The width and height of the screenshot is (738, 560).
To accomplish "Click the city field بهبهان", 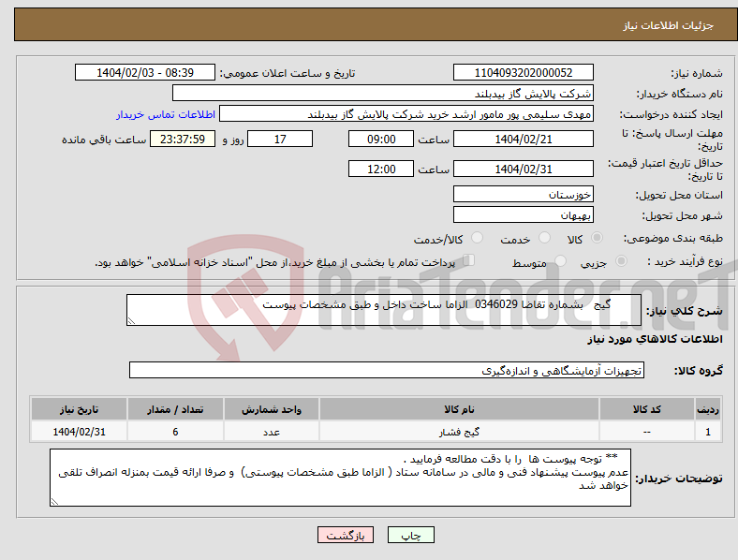I will [x=523, y=214].
